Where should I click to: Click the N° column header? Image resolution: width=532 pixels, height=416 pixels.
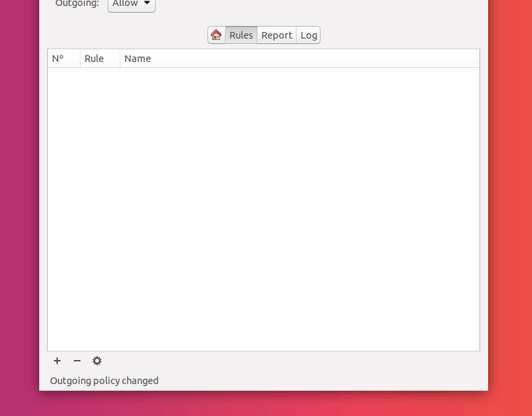click(59, 59)
